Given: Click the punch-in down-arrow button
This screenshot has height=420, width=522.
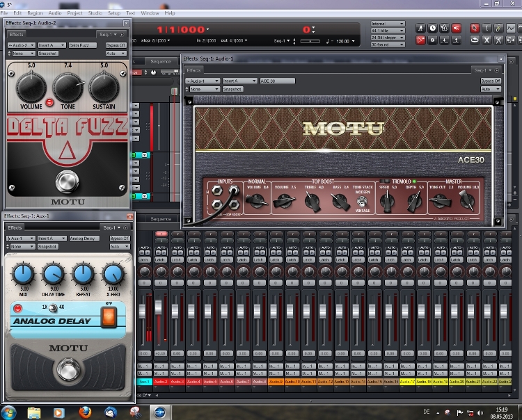Looking at the screenshot, I should [444, 40].
